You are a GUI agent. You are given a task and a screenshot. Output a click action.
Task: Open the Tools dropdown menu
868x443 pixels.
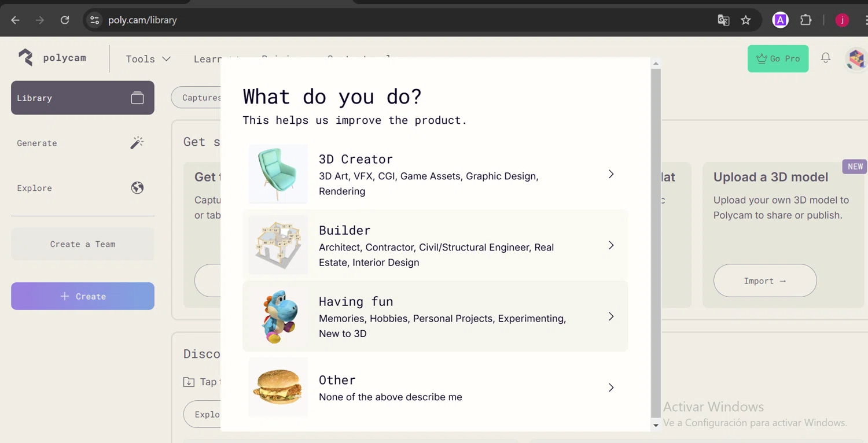tap(148, 59)
